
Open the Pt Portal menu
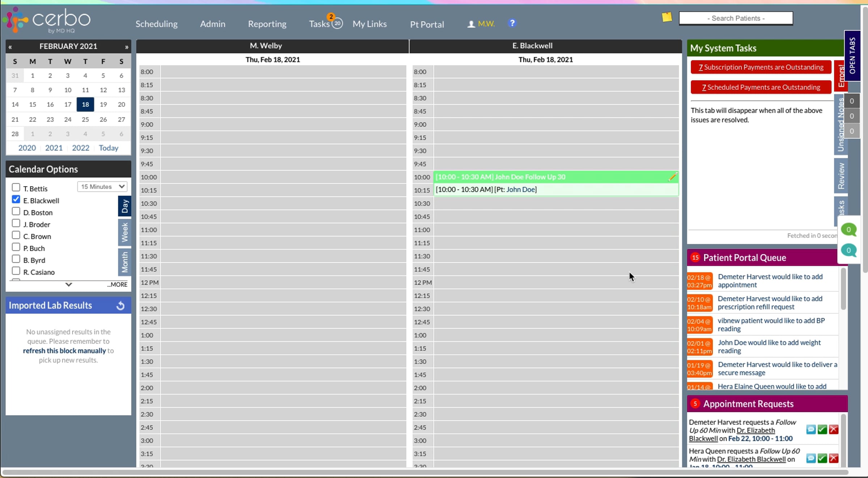click(x=427, y=24)
